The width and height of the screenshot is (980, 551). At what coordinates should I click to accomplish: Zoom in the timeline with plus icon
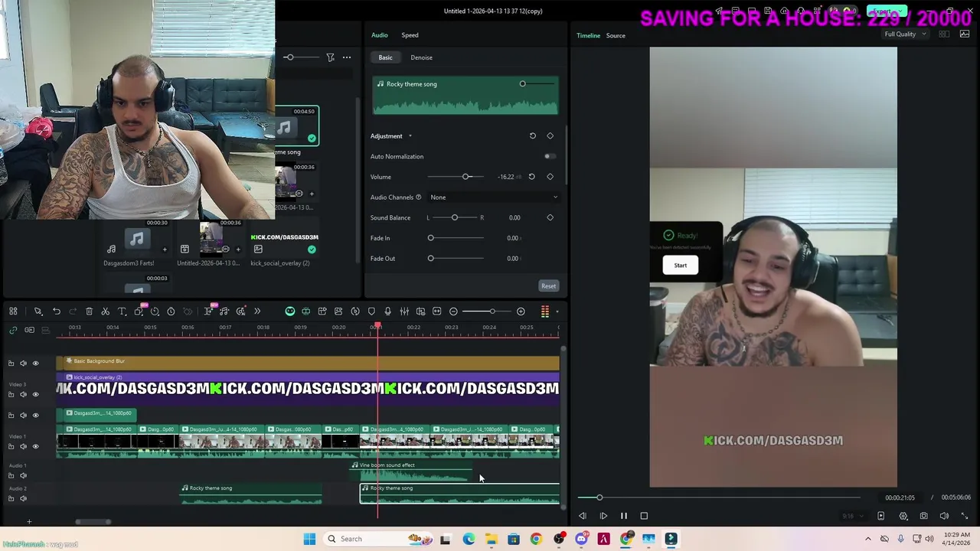pyautogui.click(x=521, y=311)
